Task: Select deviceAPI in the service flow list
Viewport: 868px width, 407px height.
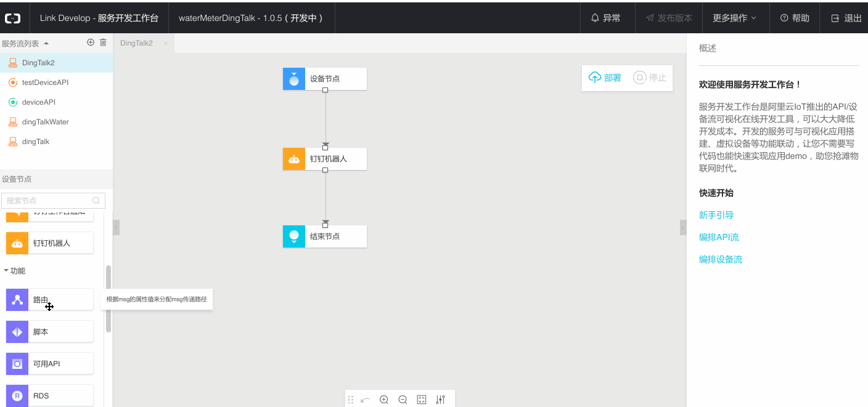Action: pos(56,102)
